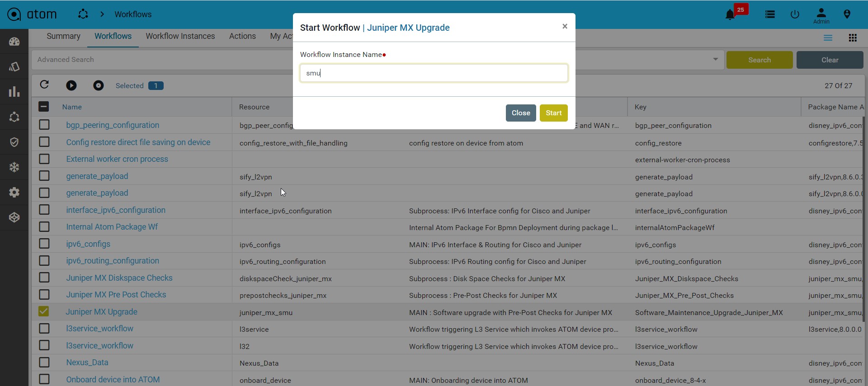Open snowflake icon in left sidebar
Screen dimensions: 868x386
pyautogui.click(x=14, y=167)
